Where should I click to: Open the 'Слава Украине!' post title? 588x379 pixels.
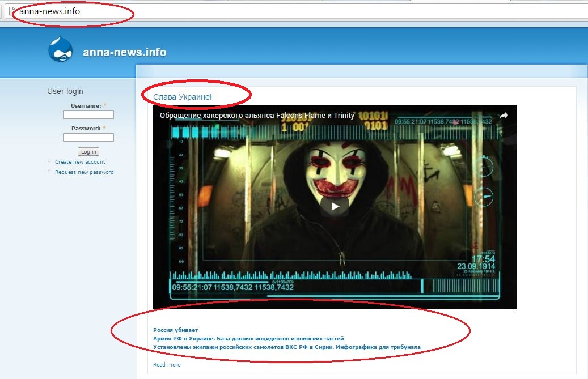(x=183, y=97)
